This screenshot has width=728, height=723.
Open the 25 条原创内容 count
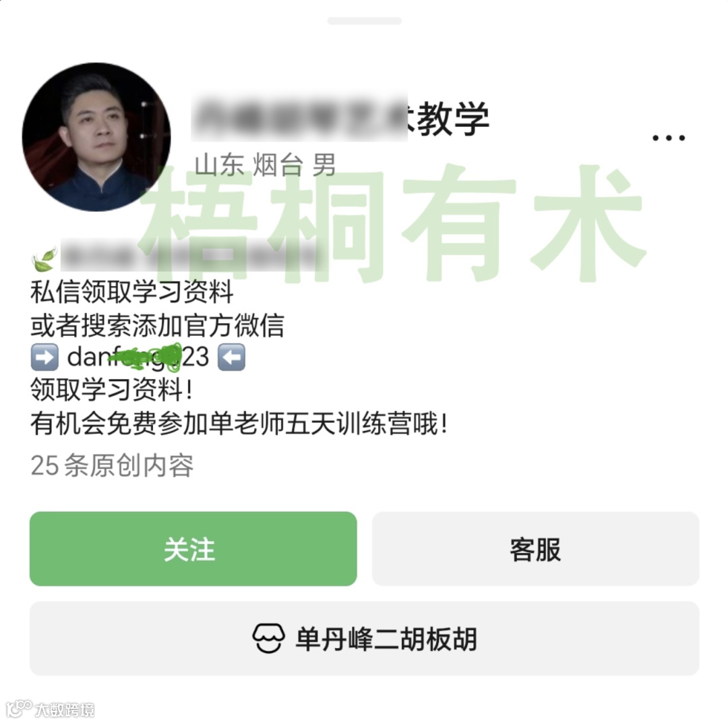112,465
